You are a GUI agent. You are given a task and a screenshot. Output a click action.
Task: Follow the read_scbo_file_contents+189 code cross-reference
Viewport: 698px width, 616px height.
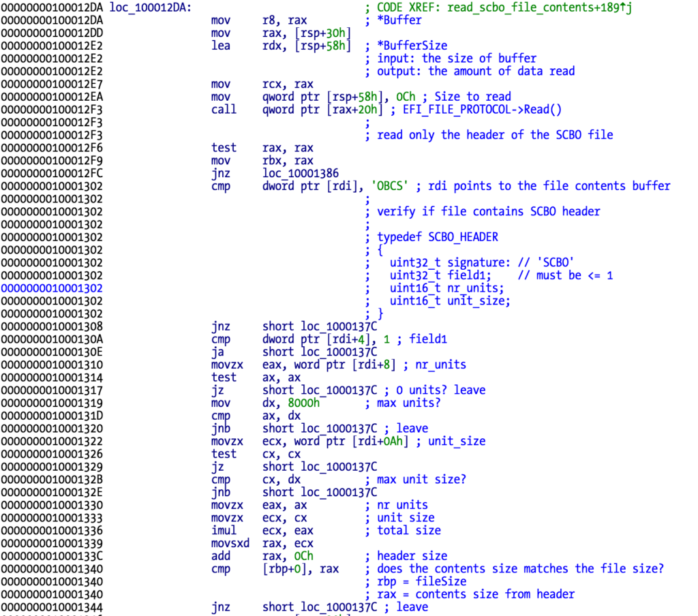click(x=497, y=7)
